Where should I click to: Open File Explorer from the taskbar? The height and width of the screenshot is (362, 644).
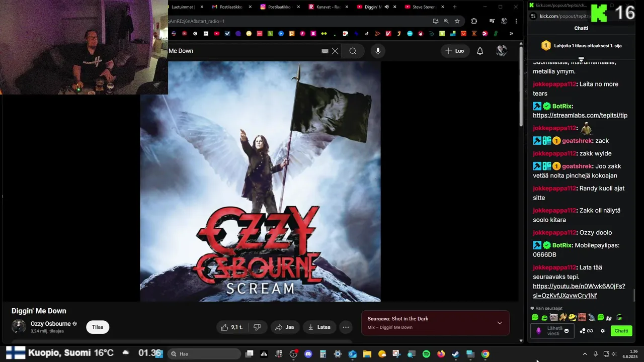point(367,354)
